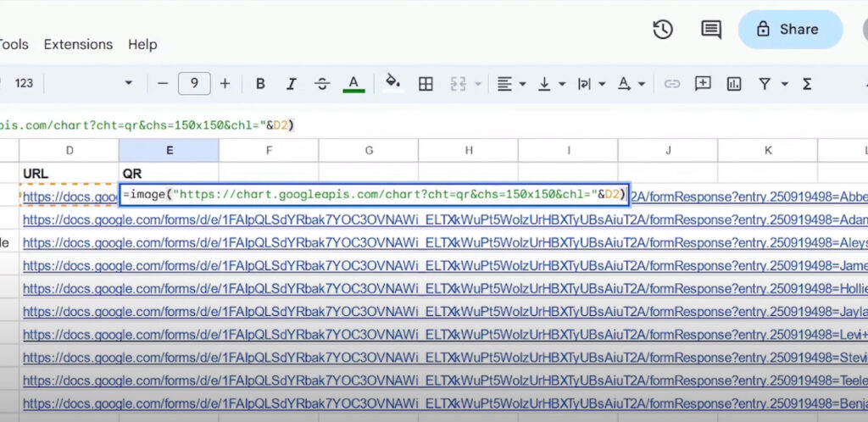Open the 123 number format menu

(x=24, y=84)
